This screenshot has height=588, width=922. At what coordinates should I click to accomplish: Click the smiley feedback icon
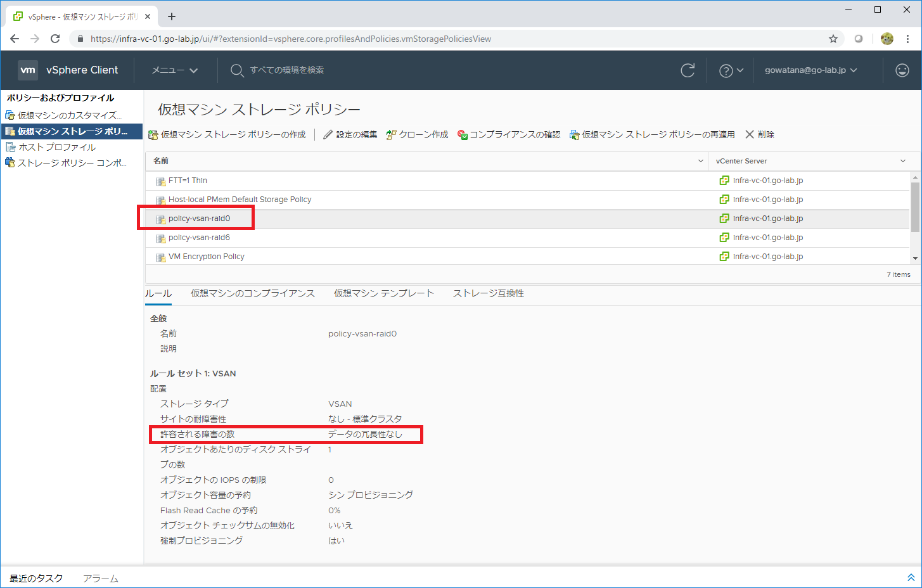[x=902, y=70]
